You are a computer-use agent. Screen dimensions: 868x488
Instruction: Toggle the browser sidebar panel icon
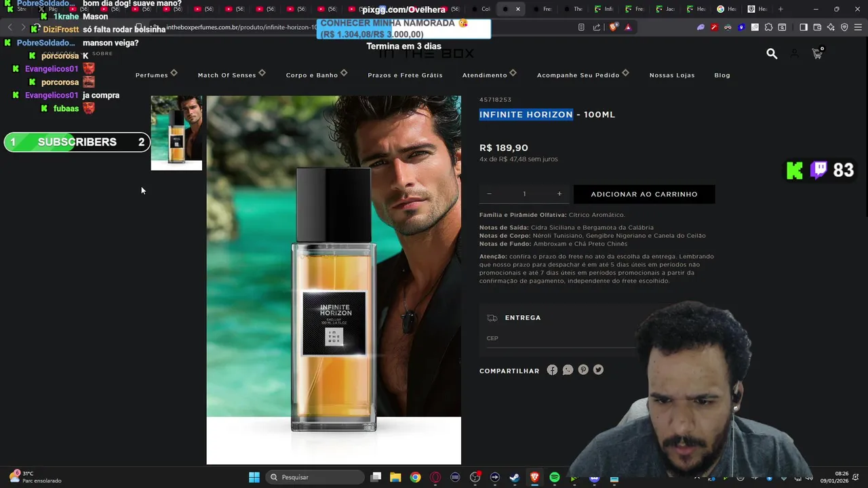804,27
